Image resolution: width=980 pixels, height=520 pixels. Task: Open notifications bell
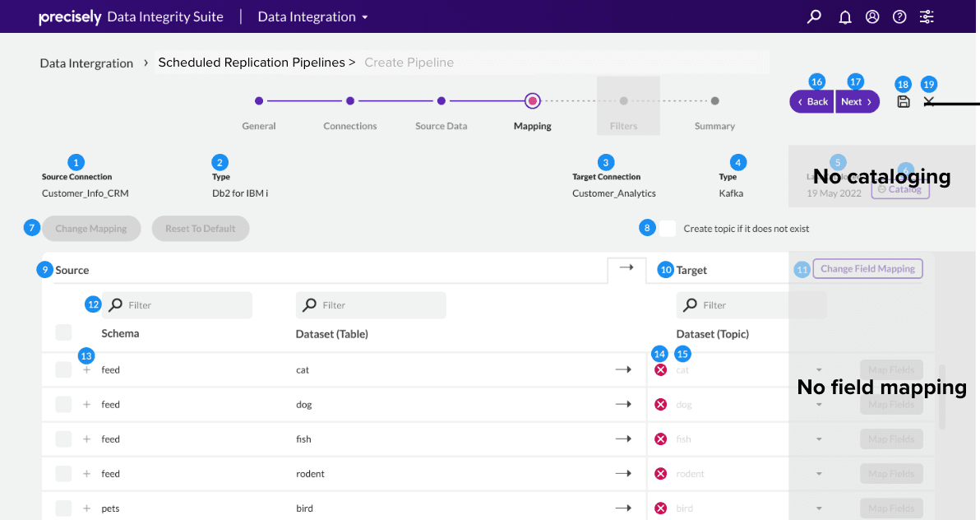(x=845, y=17)
